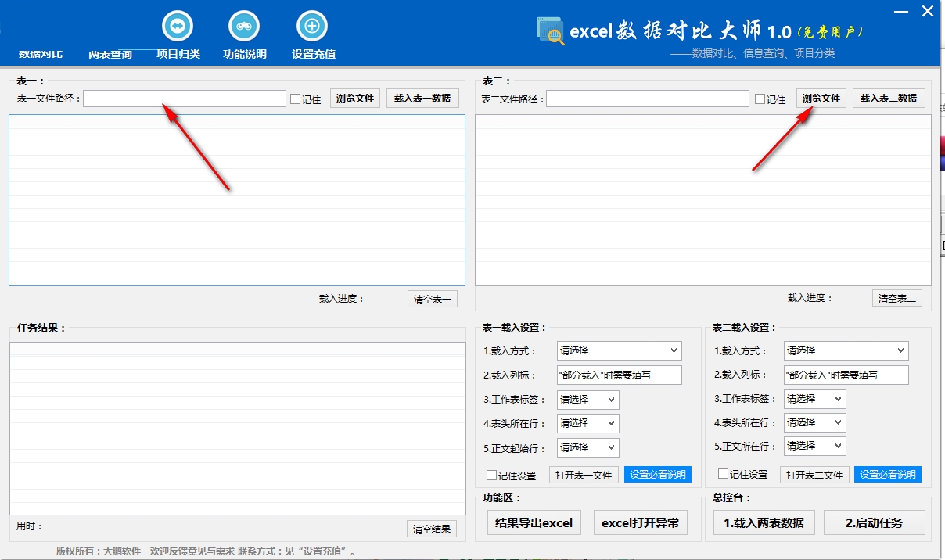This screenshot has width=945, height=560.
Task: Click the excel数据对比大师 logo icon
Action: (x=550, y=31)
